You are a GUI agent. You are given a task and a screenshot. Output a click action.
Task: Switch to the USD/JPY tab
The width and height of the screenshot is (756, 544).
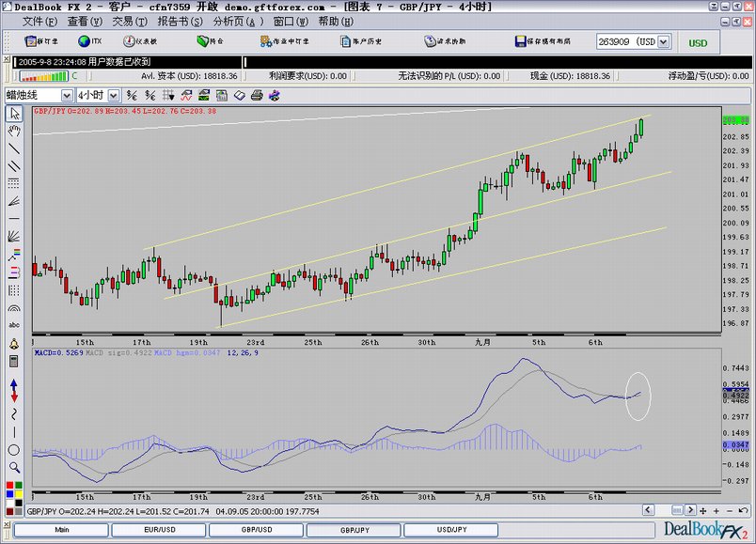click(451, 530)
